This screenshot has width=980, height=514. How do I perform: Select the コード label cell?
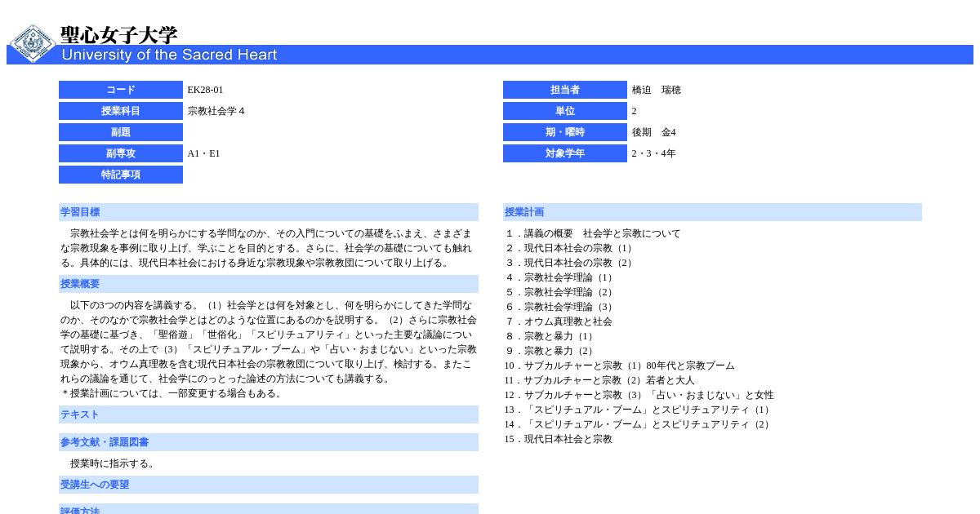point(121,90)
